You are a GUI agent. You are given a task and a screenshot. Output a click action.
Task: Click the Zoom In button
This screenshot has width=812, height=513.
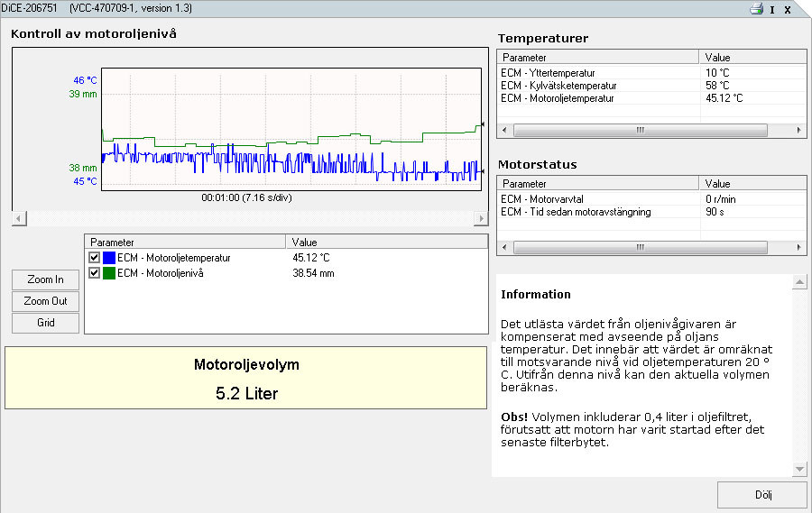click(x=45, y=279)
